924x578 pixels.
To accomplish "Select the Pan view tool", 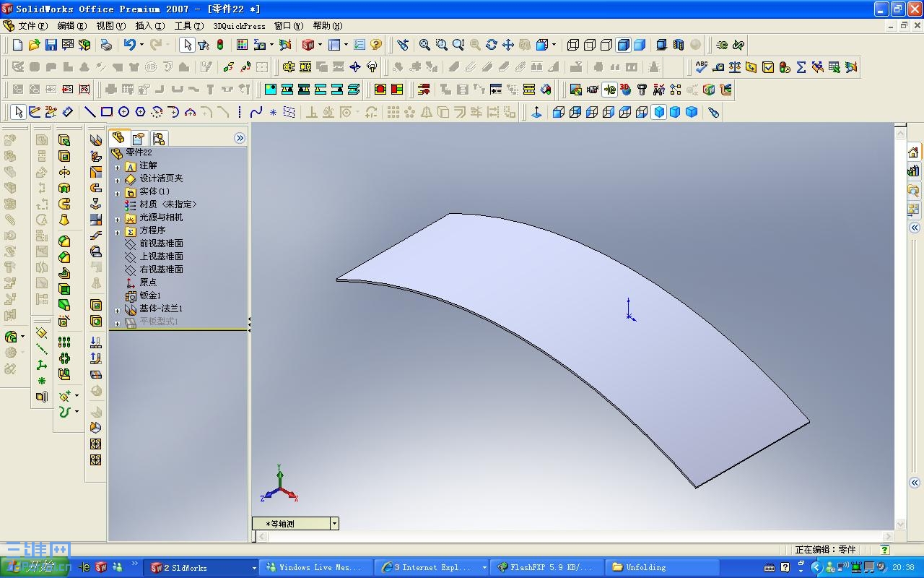I will pyautogui.click(x=508, y=45).
